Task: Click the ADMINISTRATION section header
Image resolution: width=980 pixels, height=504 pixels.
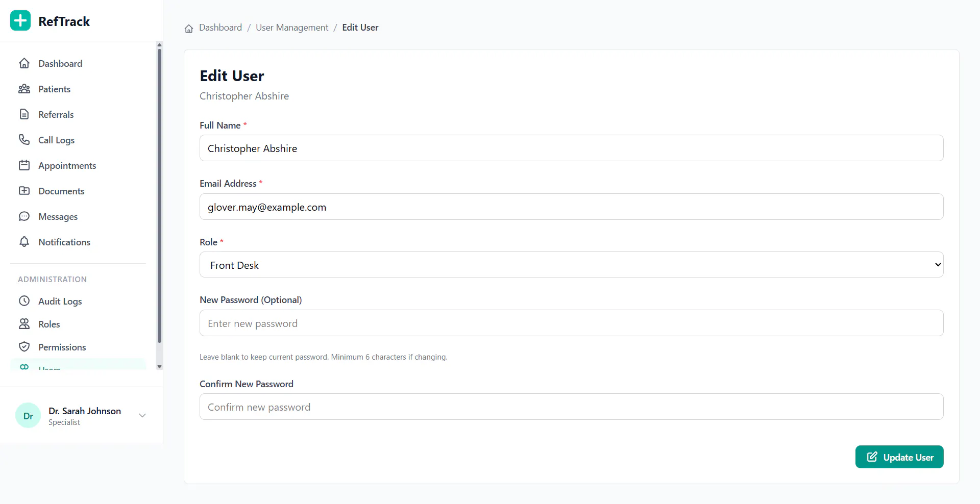Action: point(52,279)
